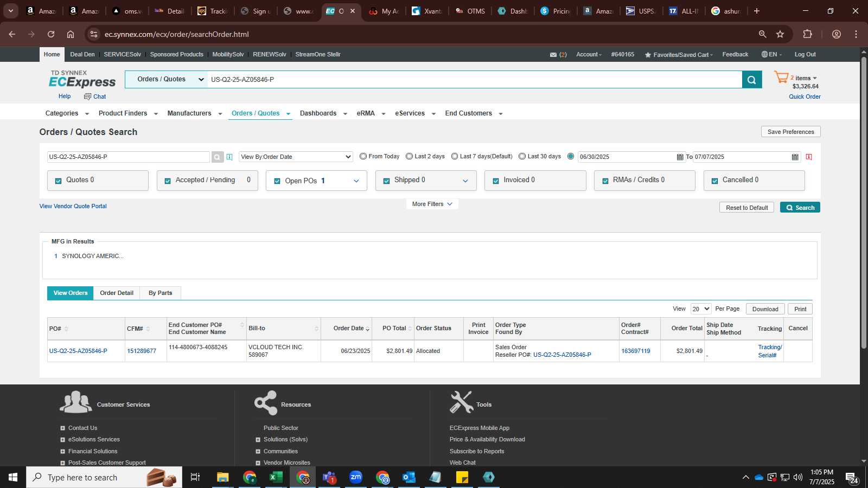Open order number 163697119 link
Screen dimensions: 868x488
point(635,351)
